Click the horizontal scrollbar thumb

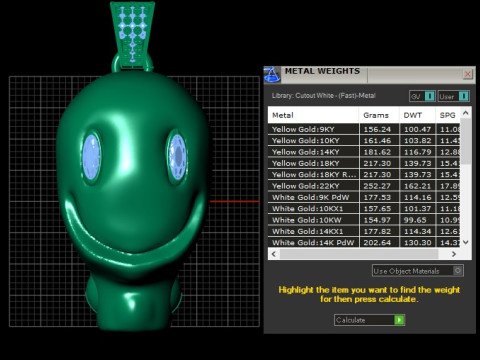[x=359, y=254]
